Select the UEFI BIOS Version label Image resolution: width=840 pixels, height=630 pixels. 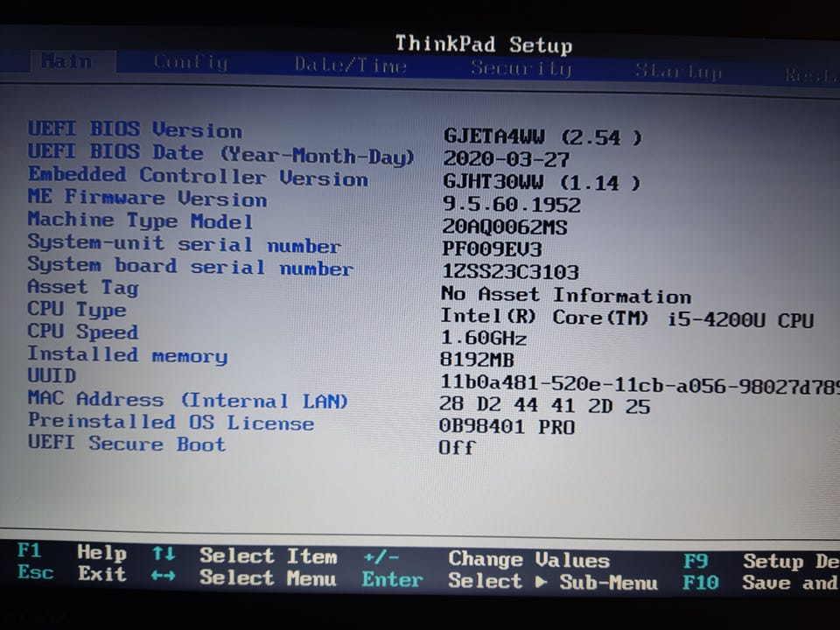(x=135, y=129)
